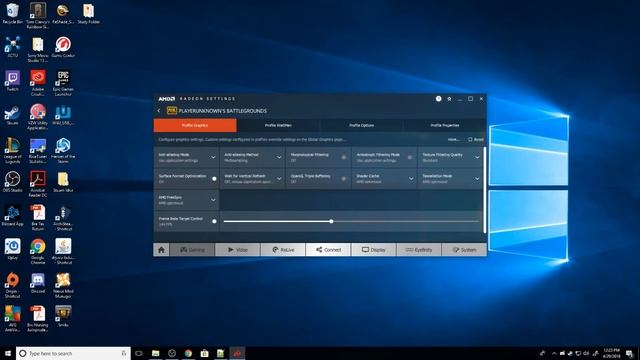Image resolution: width=640 pixels, height=360 pixels.
Task: Open Task View on the taskbar
Action: coord(139,353)
